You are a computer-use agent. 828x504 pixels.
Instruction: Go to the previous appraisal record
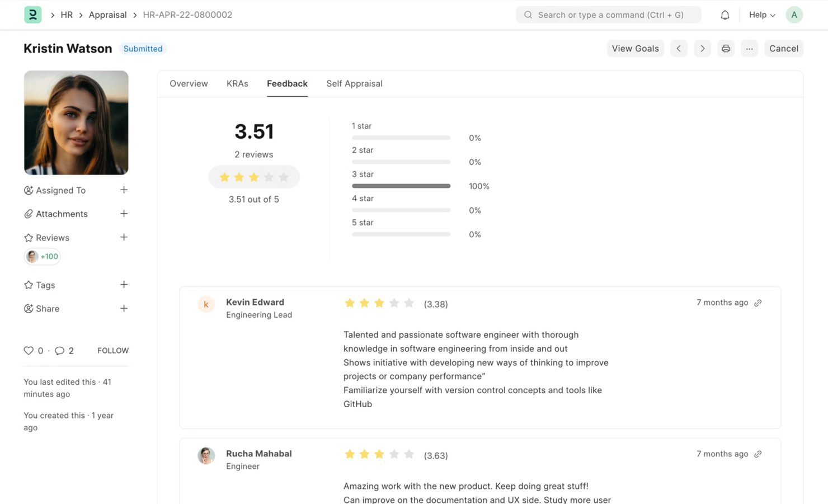pyautogui.click(x=679, y=49)
